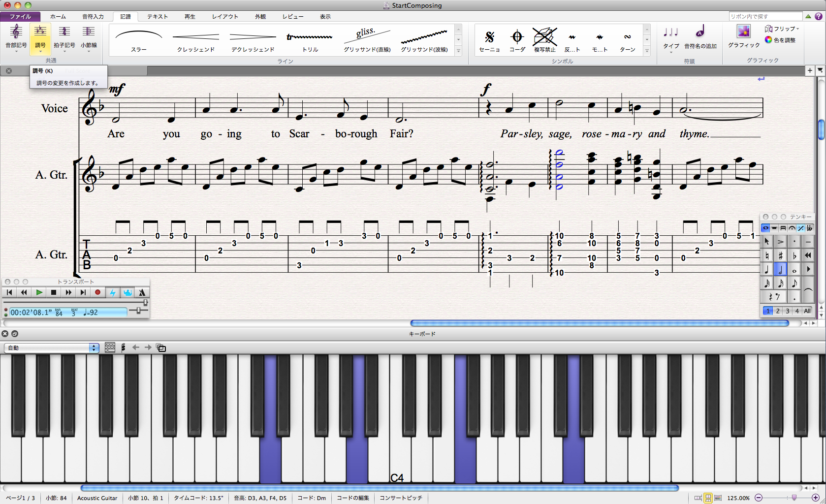
Task: Open the Keypad accidentals layout (double-flat tab)
Action: click(x=809, y=228)
